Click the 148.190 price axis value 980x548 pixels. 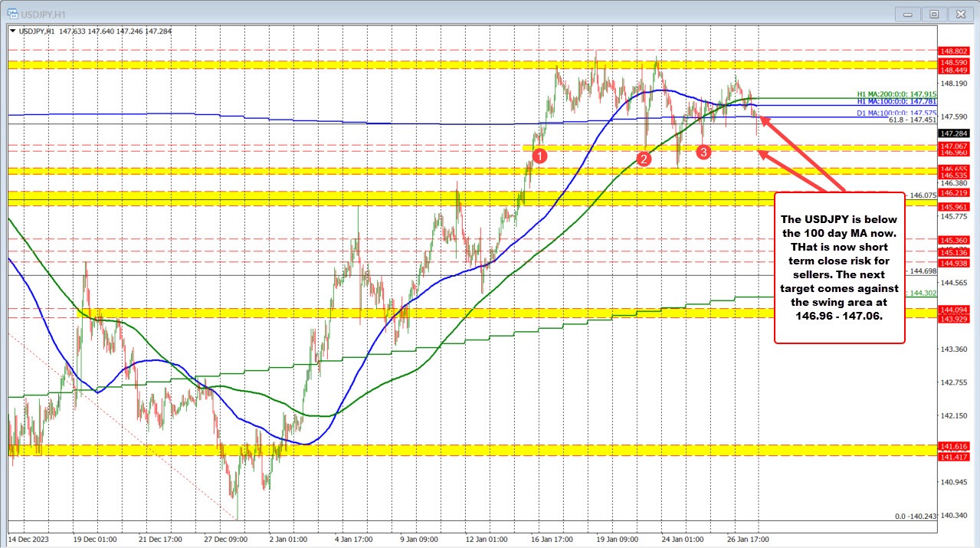point(953,83)
